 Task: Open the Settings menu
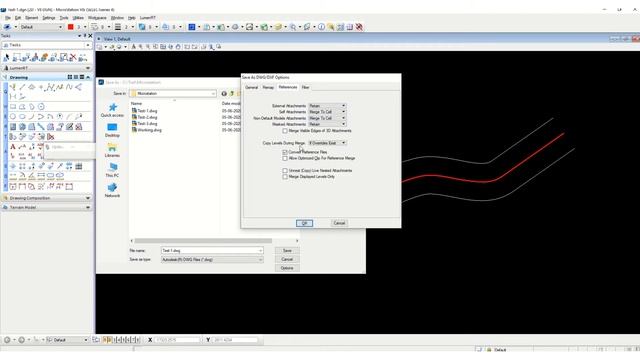(49, 18)
